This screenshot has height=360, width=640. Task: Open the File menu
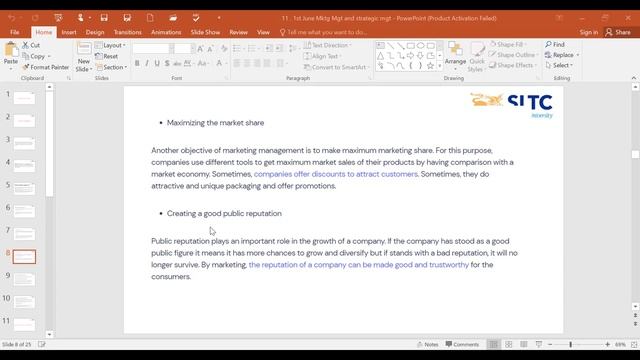[x=15, y=32]
